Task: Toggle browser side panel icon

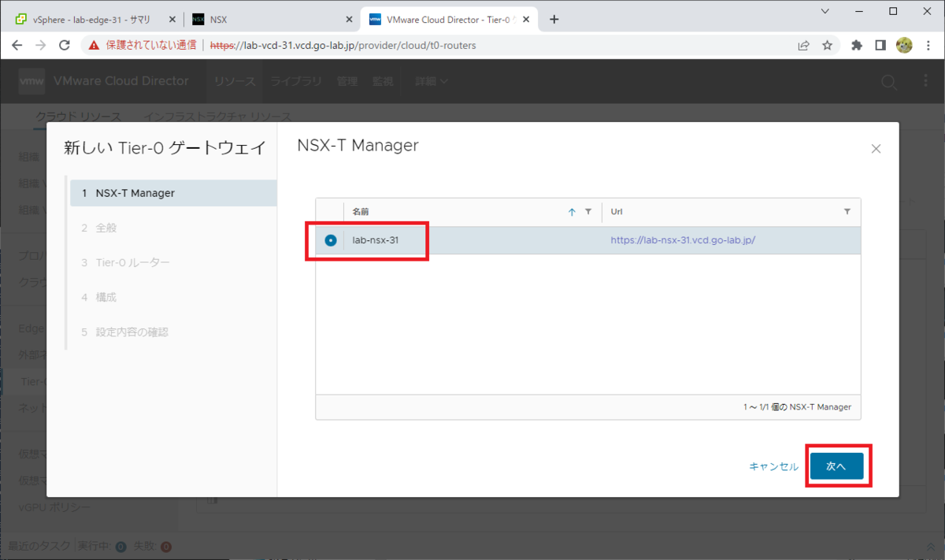Action: pyautogui.click(x=880, y=46)
